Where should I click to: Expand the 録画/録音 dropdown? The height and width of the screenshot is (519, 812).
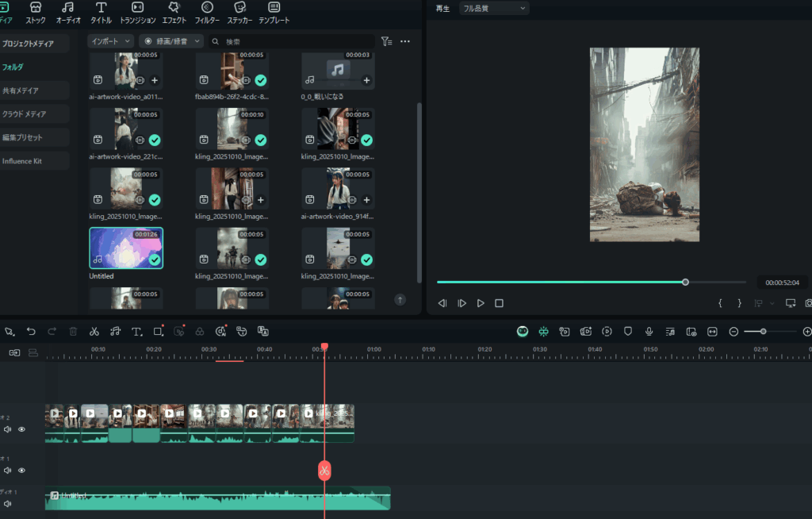(x=170, y=41)
